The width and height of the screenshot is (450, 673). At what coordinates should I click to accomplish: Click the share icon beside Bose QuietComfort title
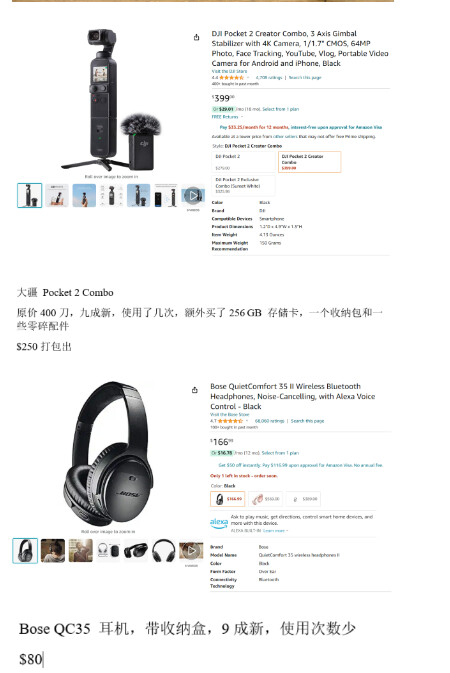tap(195, 390)
